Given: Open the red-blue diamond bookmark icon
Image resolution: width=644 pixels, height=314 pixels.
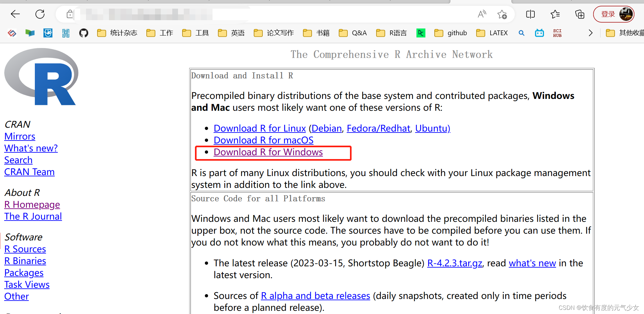Looking at the screenshot, I should (x=12, y=33).
